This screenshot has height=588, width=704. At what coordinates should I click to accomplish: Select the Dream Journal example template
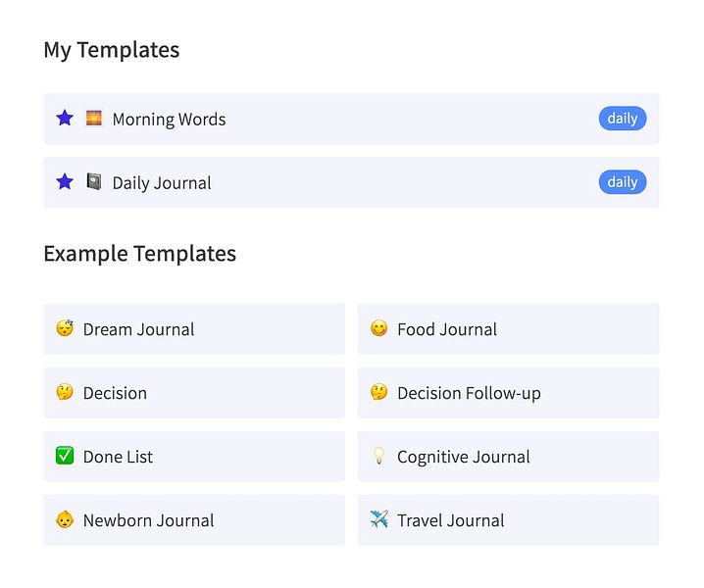point(138,330)
